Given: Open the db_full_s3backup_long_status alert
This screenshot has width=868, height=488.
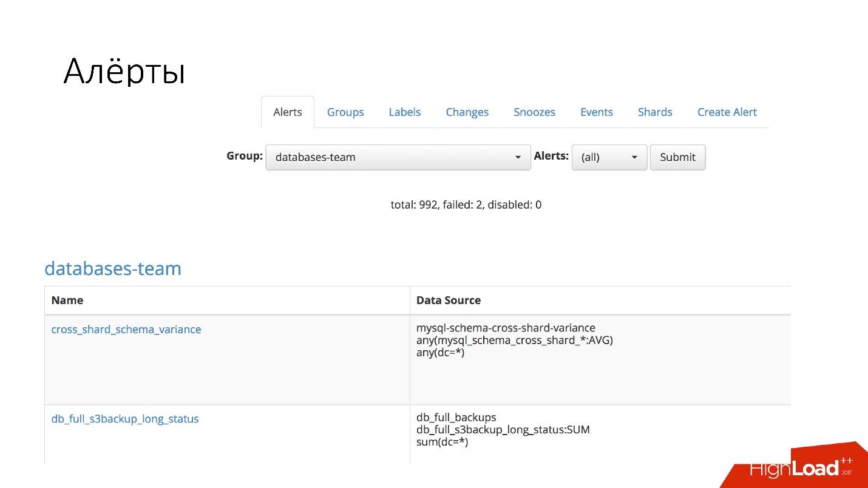Looking at the screenshot, I should (x=124, y=419).
